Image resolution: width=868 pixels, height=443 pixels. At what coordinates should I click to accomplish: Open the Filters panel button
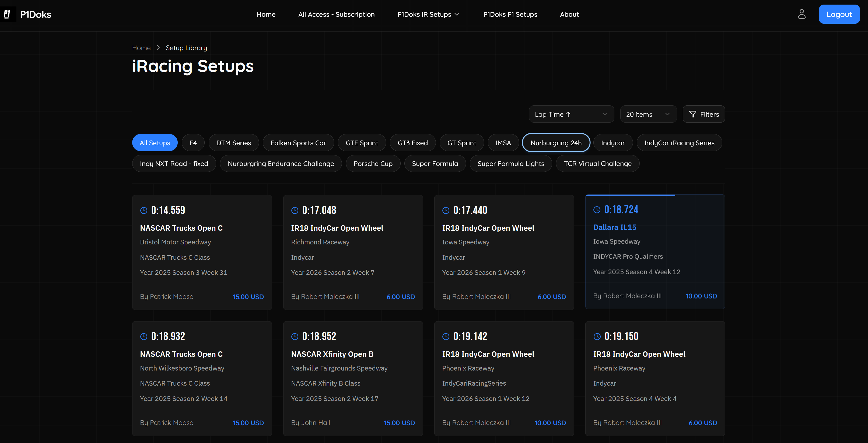(x=703, y=114)
